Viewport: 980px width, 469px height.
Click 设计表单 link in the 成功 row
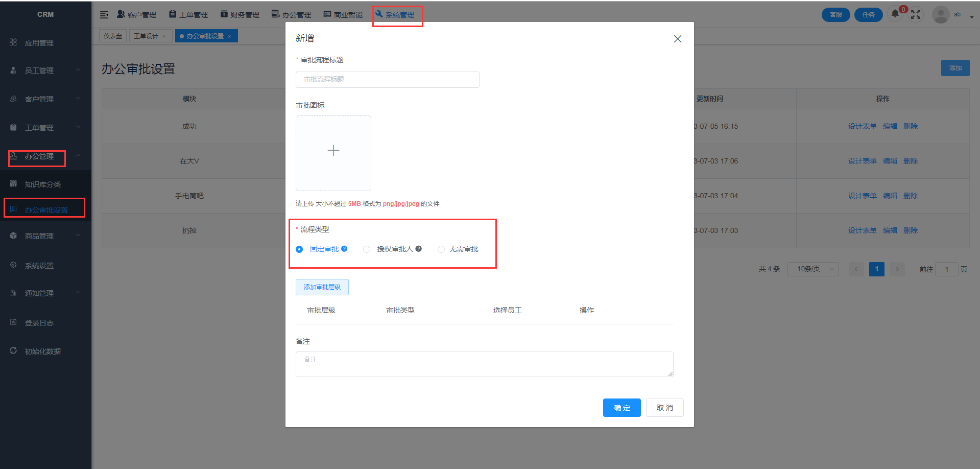tap(863, 126)
